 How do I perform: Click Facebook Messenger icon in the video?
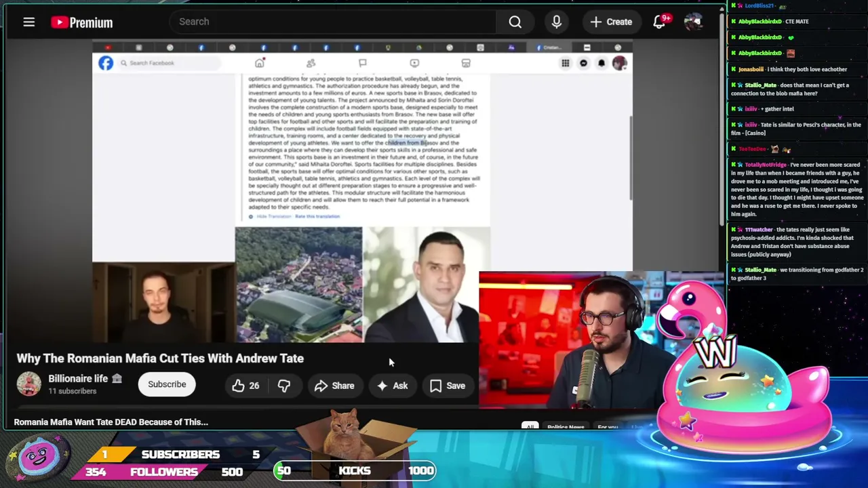click(583, 63)
